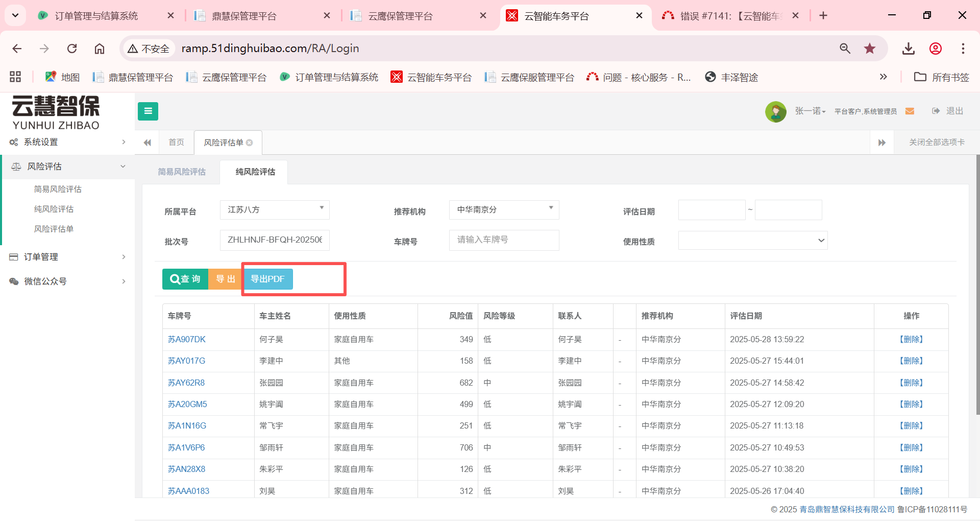This screenshot has width=980, height=521.
Task: Bookmark page with star icon
Action: pyautogui.click(x=870, y=49)
